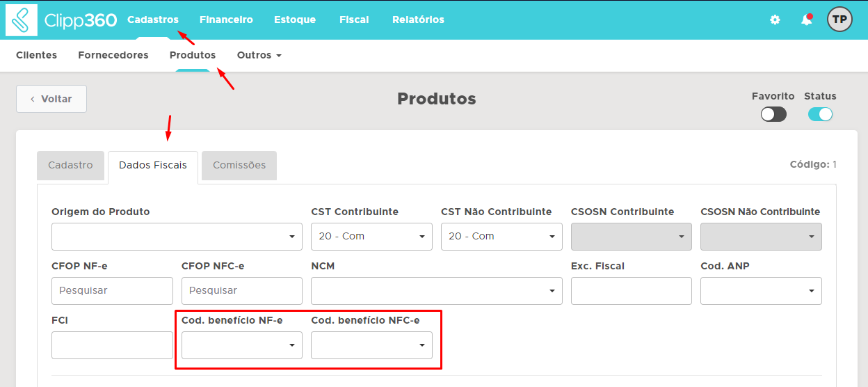Click the CFOP NF-e search field

click(112, 291)
